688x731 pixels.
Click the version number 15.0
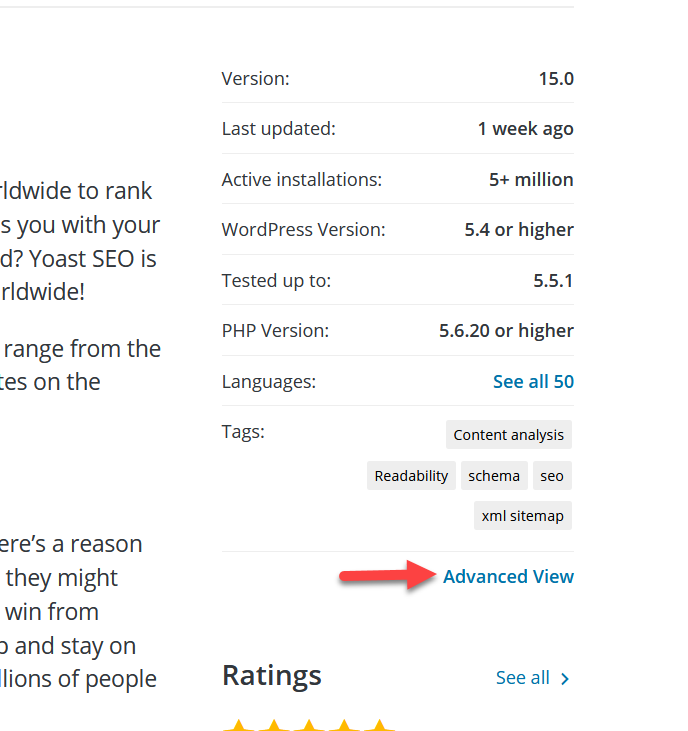click(556, 79)
